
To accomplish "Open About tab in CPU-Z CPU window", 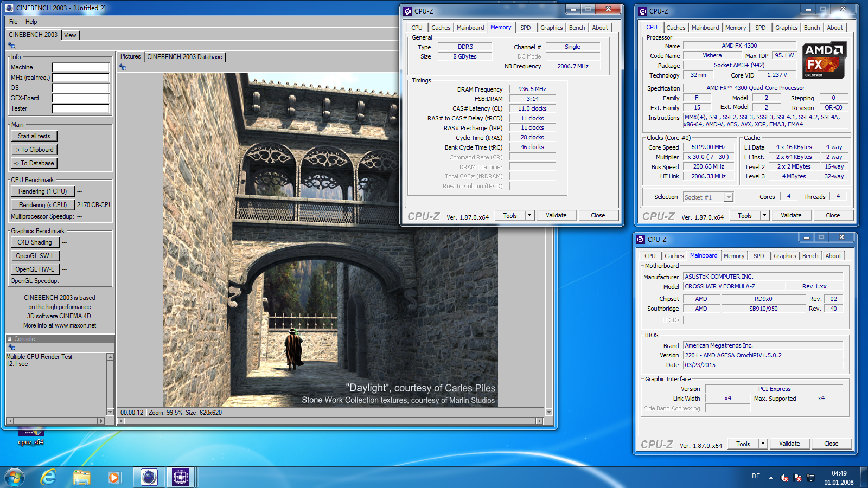I will pyautogui.click(x=835, y=28).
